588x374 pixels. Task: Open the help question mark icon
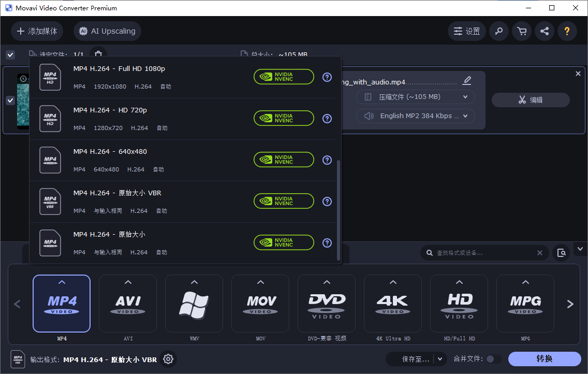567,31
